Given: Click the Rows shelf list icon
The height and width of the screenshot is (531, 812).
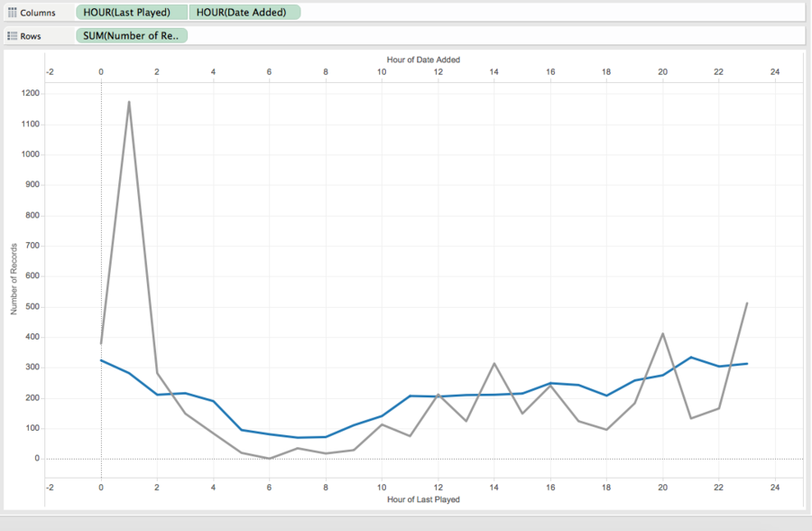Looking at the screenshot, I should (x=12, y=36).
